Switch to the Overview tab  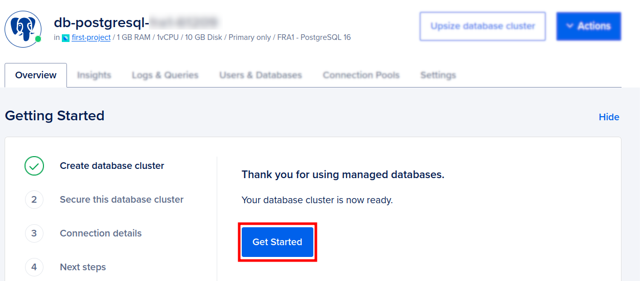(x=36, y=75)
